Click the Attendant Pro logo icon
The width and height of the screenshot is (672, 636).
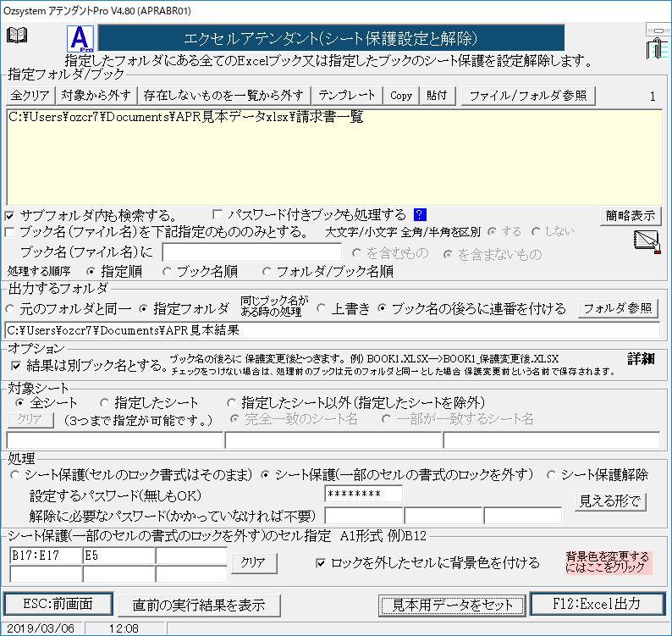point(80,39)
